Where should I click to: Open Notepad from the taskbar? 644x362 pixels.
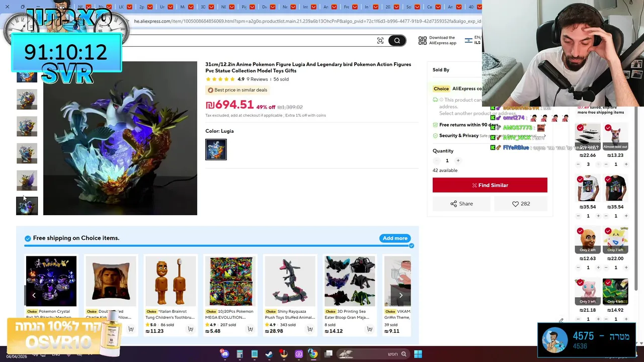coord(255,354)
